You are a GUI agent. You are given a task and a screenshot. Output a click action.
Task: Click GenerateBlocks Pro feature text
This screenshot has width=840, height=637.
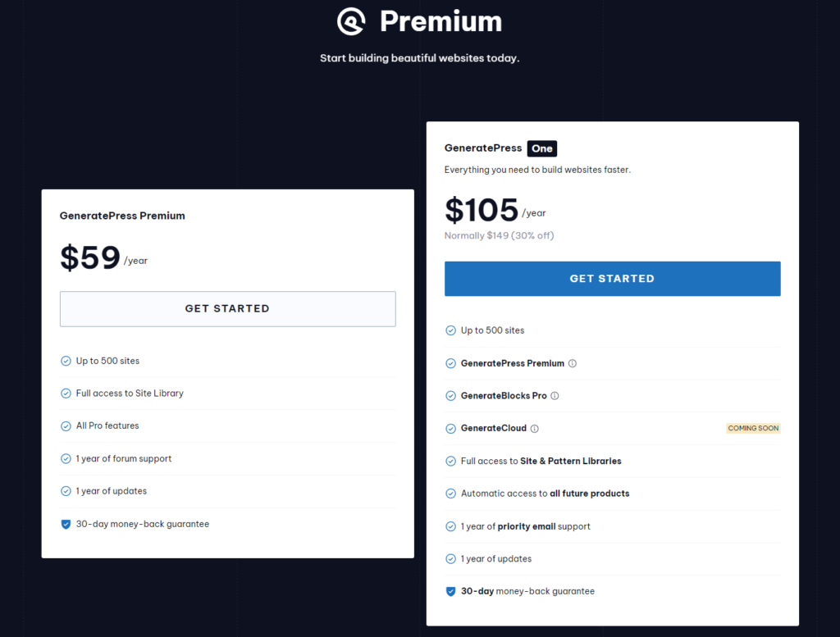pos(504,396)
